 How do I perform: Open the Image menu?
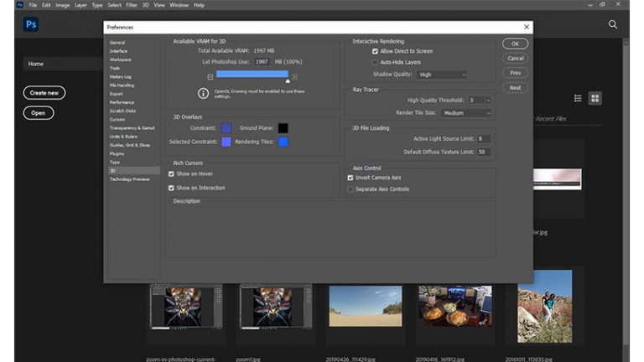click(62, 5)
